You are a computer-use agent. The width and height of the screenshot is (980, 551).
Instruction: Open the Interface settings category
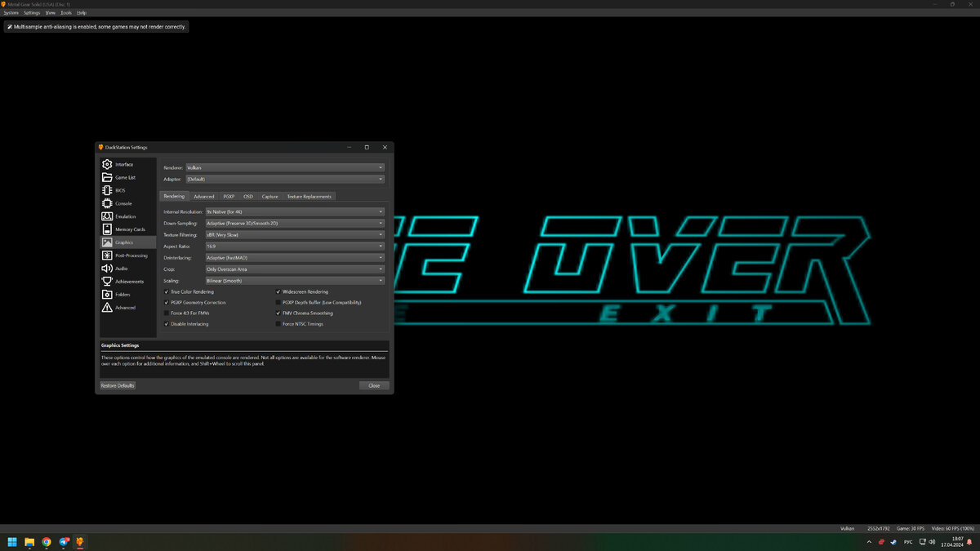click(127, 164)
